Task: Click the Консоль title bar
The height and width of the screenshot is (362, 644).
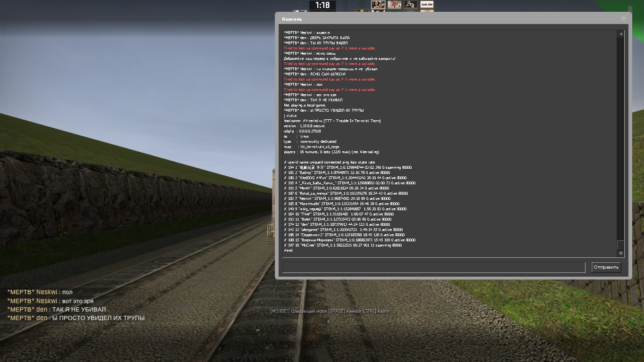Action: tap(424, 19)
